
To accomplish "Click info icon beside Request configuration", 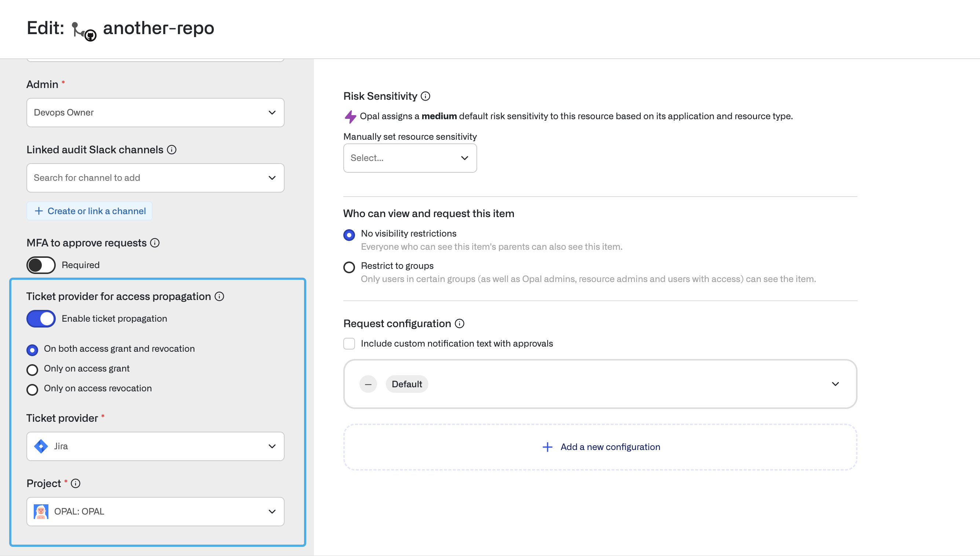I will [460, 323].
